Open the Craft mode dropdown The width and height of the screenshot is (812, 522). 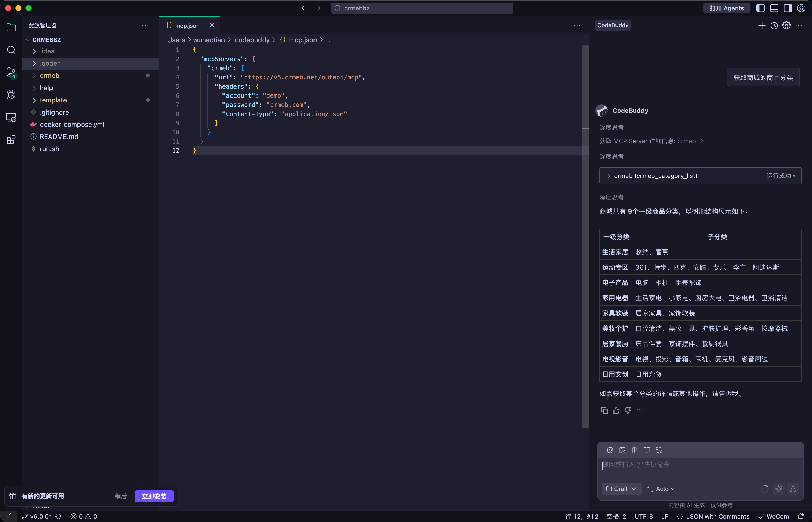[x=621, y=489]
